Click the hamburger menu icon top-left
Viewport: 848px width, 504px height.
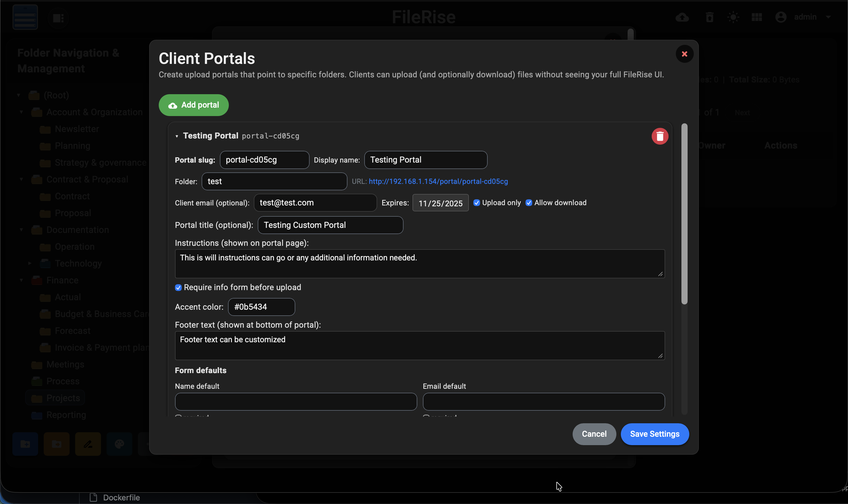coord(25,17)
